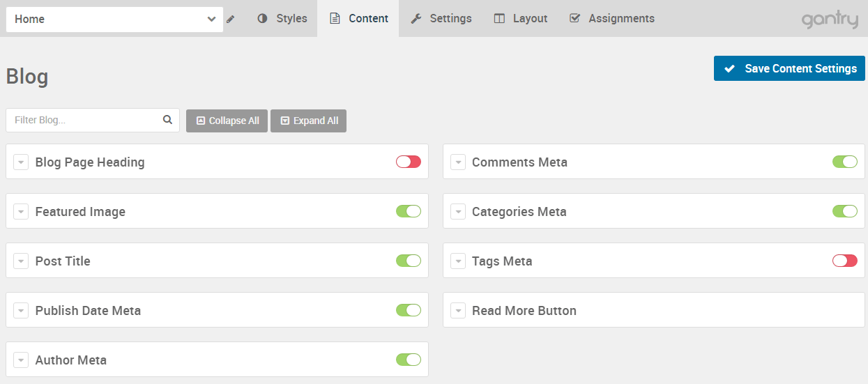This screenshot has height=384, width=868.
Task: Turn off the Comments Meta toggle
Action: point(845,162)
